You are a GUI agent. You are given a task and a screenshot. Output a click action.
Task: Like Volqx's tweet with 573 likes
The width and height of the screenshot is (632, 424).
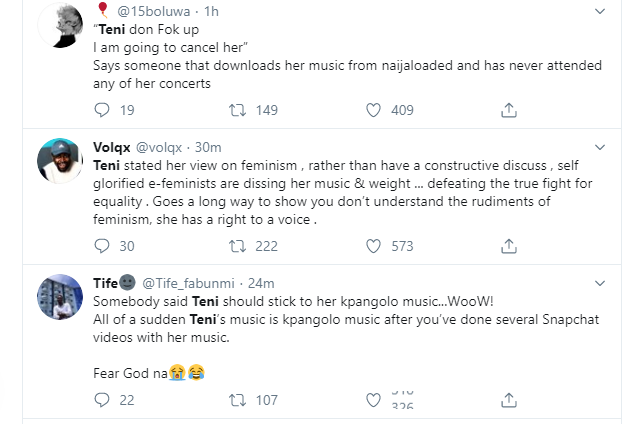[x=373, y=246]
